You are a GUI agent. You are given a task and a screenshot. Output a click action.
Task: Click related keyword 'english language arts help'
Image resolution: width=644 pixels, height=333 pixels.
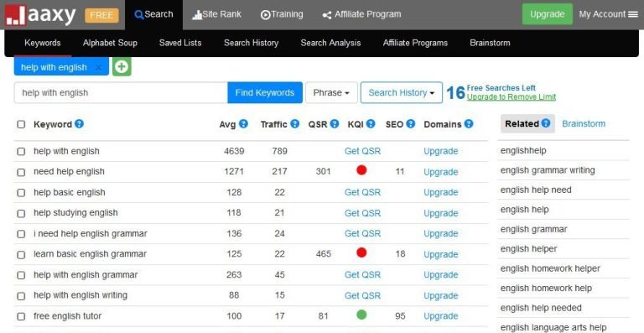pyautogui.click(x=553, y=328)
